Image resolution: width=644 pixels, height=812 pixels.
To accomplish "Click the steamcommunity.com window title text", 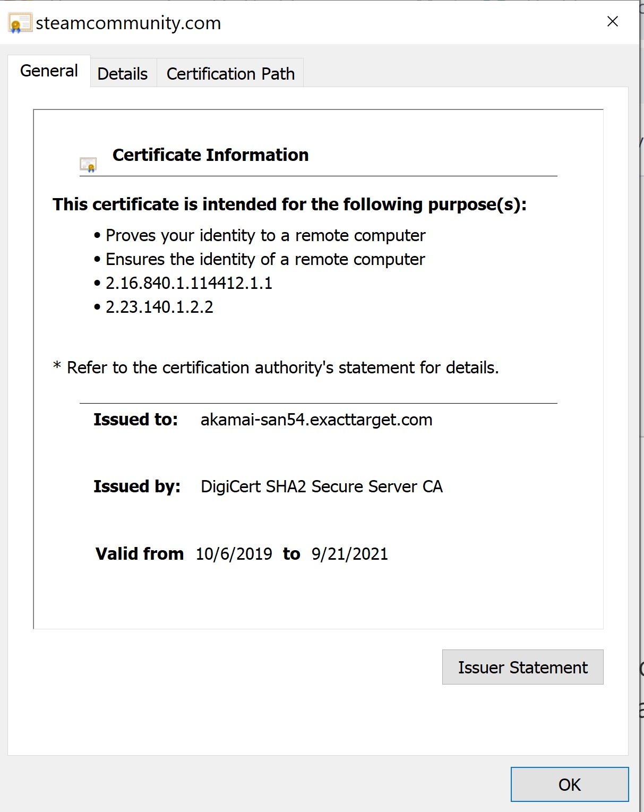I will [x=128, y=23].
